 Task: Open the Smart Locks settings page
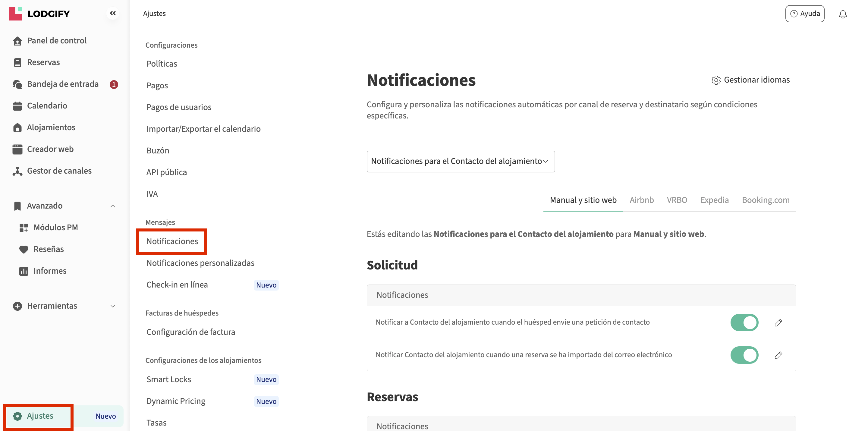point(168,379)
